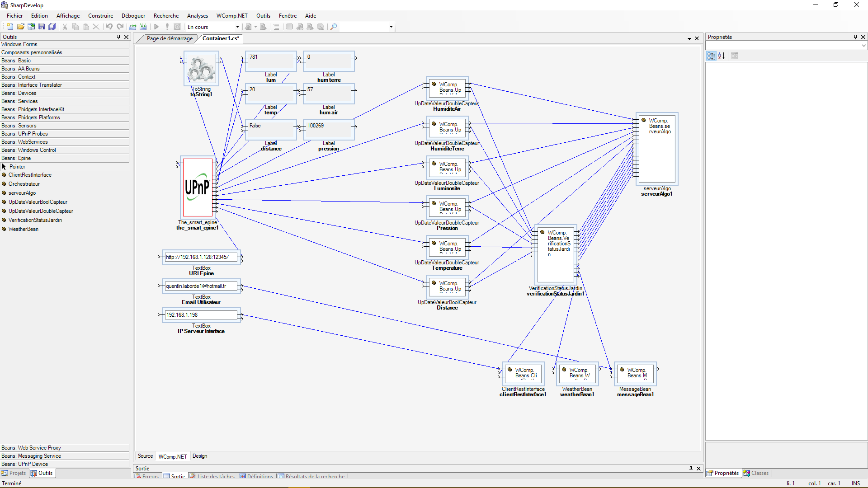Click the magnifying glass search icon

(334, 27)
